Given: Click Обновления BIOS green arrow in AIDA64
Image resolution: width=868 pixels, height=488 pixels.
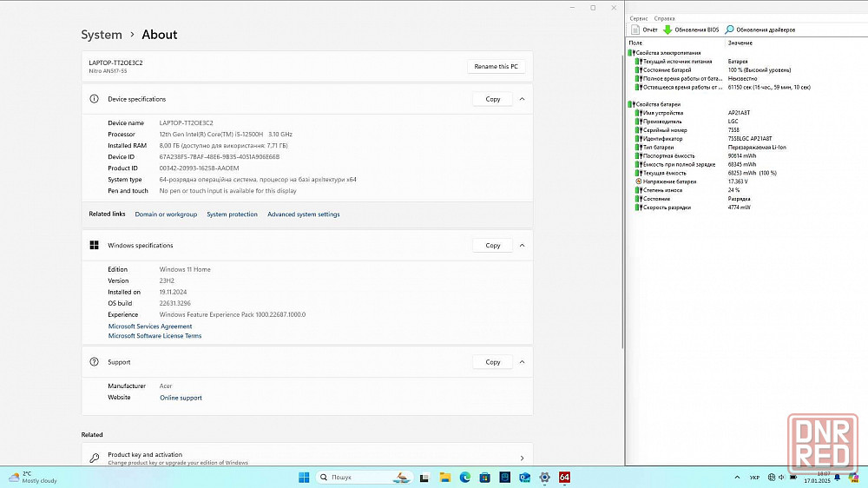Looking at the screenshot, I should [x=667, y=30].
